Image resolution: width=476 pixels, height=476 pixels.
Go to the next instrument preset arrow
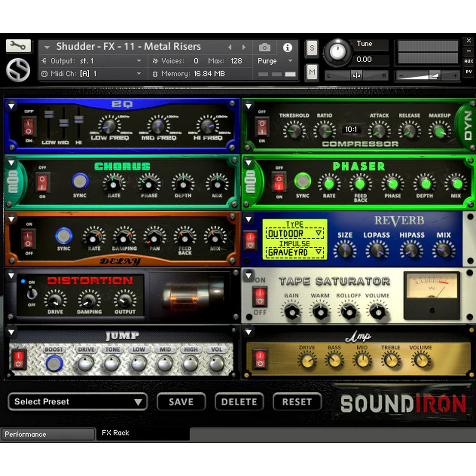coord(244,47)
